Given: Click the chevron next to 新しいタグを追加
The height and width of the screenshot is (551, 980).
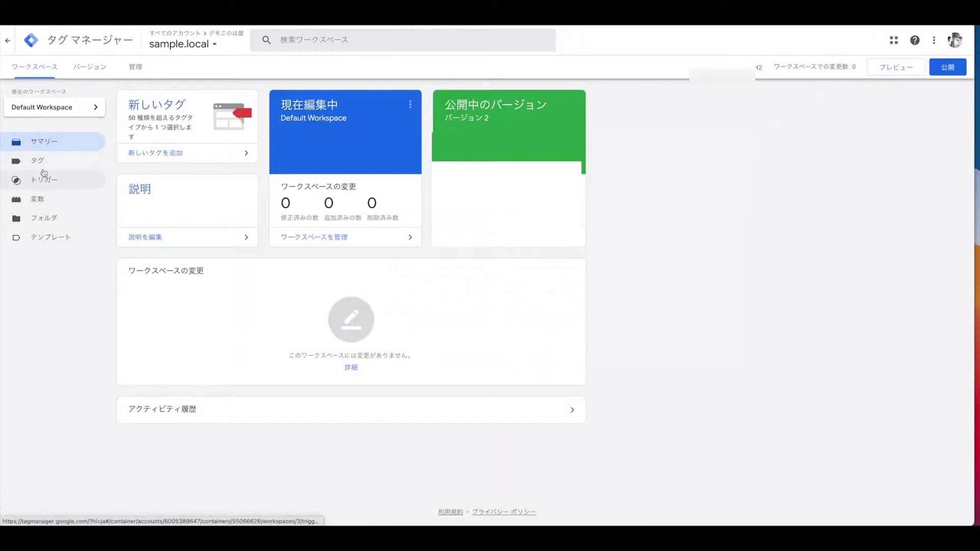Looking at the screenshot, I should 246,153.
